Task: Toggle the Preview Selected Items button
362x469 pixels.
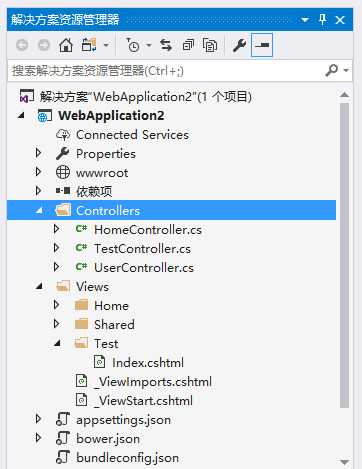Action: point(262,45)
